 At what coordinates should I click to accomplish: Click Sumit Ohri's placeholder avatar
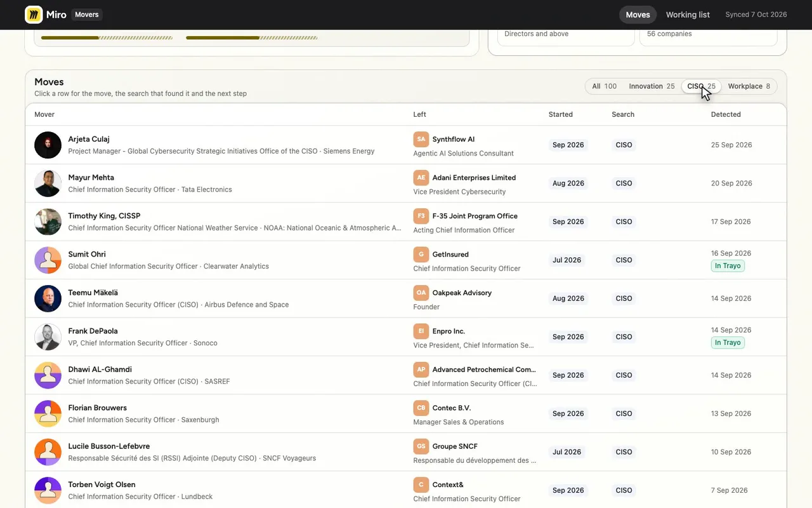click(x=48, y=260)
